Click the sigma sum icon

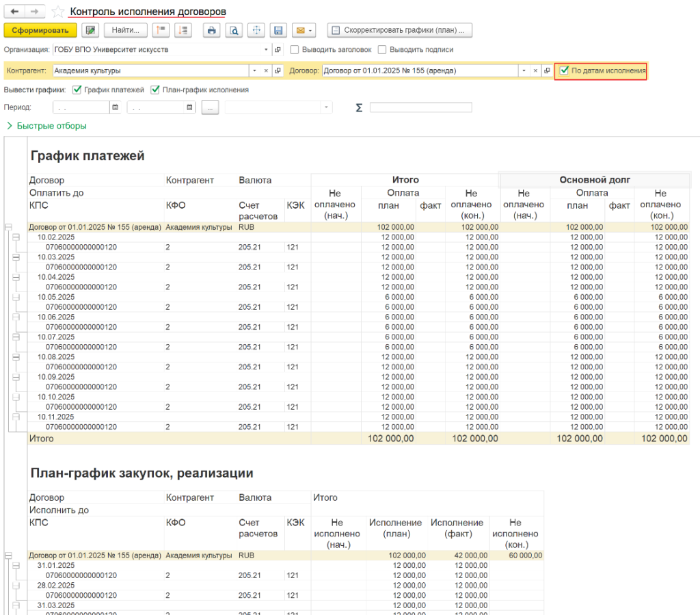click(x=359, y=107)
